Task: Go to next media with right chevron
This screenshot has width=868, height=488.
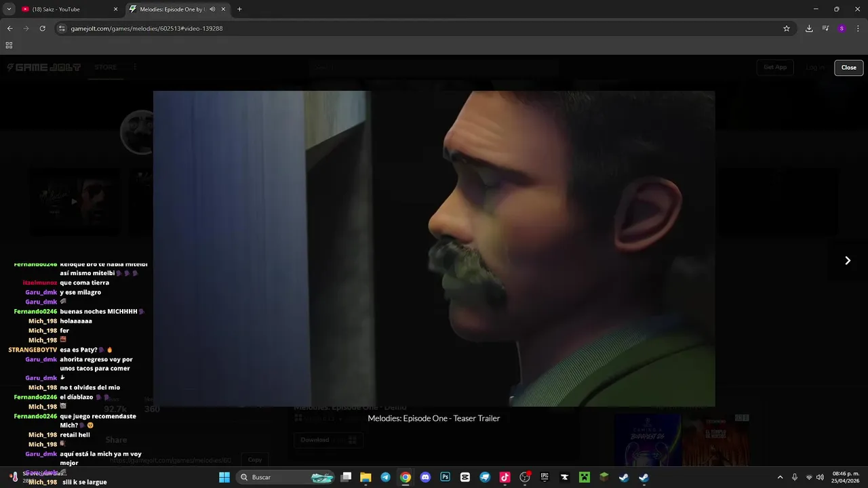Action: (x=848, y=260)
